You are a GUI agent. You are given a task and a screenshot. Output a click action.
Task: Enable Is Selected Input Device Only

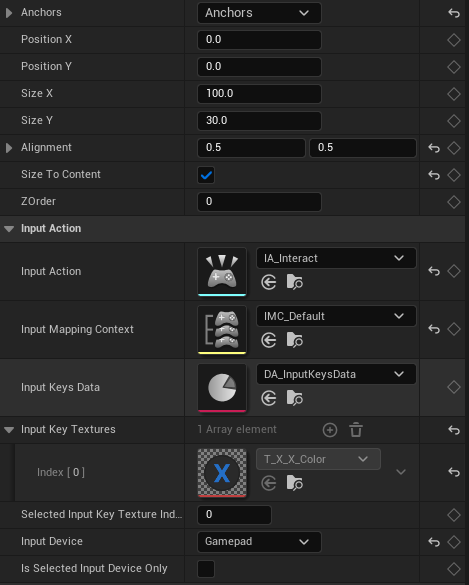[x=206, y=569]
